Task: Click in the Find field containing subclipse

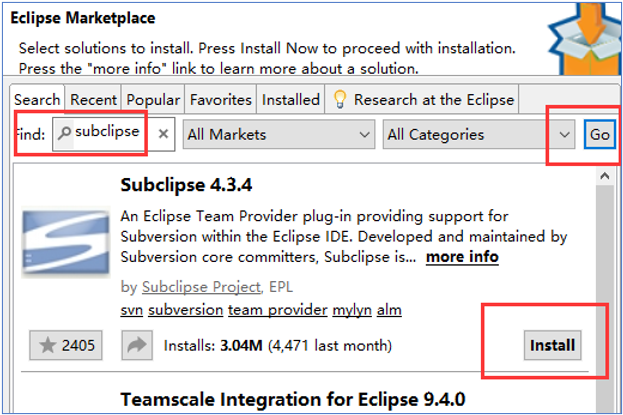Action: click(113, 134)
